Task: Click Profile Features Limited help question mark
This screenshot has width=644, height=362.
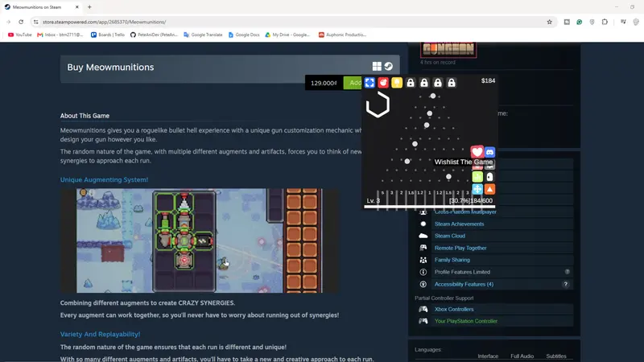Action: [x=568, y=272]
